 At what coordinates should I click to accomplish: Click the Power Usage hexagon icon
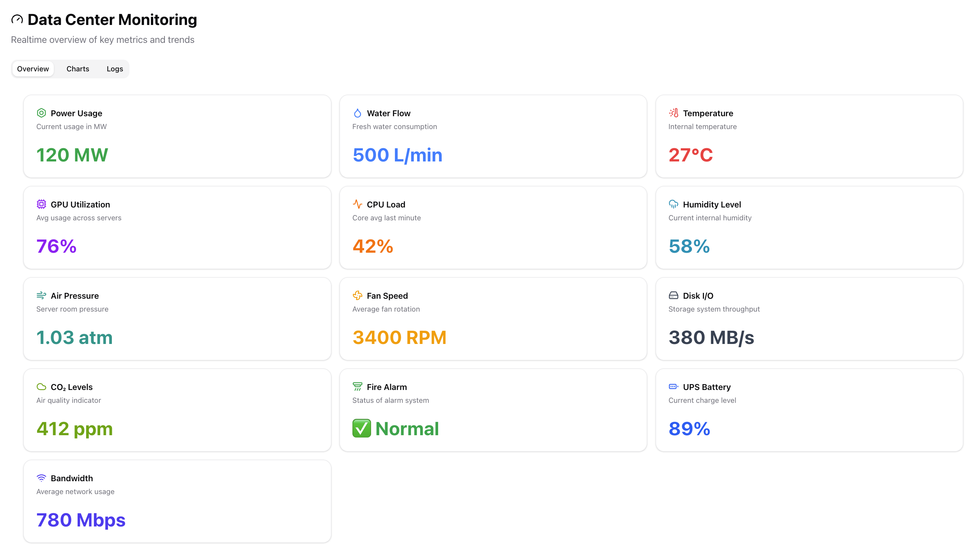click(41, 113)
